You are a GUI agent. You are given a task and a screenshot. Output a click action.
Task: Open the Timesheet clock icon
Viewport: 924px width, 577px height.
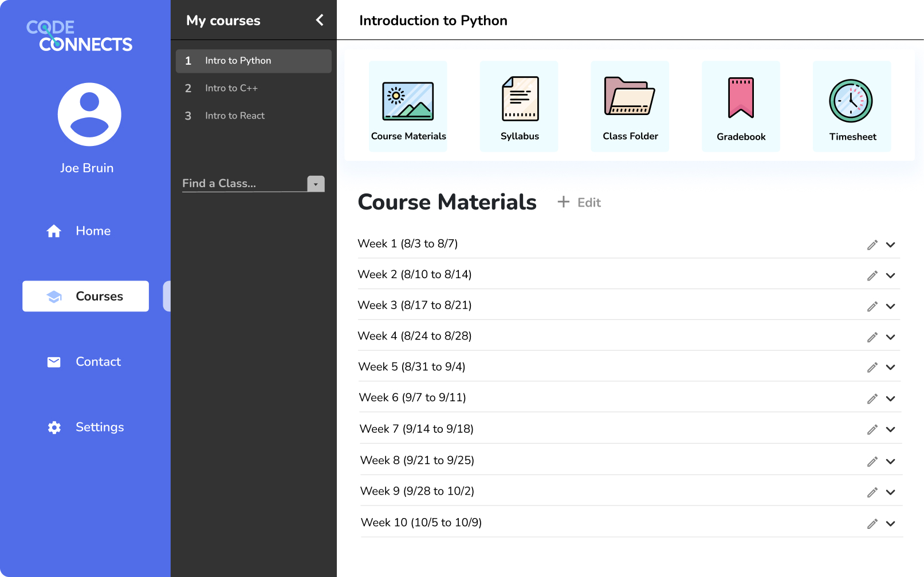click(851, 101)
